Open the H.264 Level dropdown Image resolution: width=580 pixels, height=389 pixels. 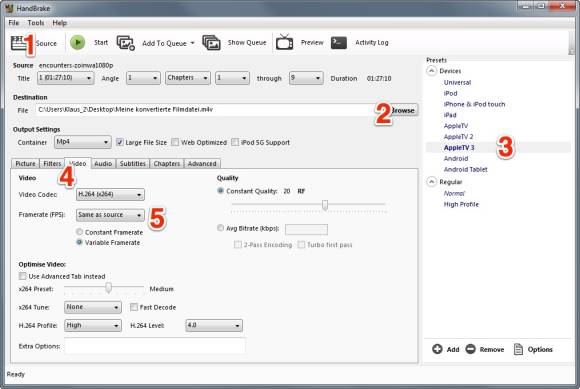point(214,325)
